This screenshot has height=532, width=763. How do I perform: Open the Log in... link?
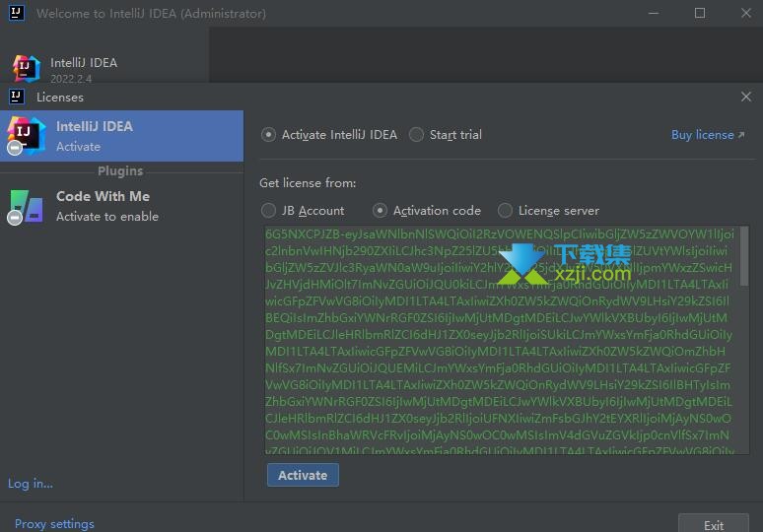click(x=31, y=484)
